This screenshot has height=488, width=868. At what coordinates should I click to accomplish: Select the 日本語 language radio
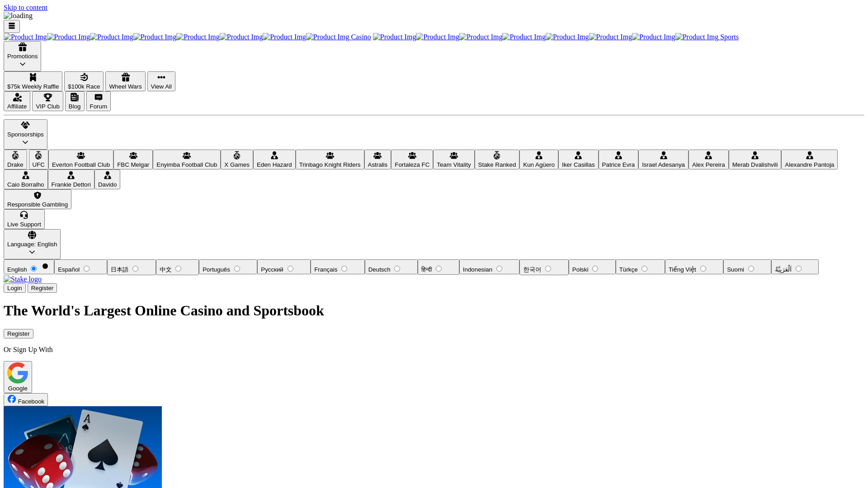(x=135, y=269)
